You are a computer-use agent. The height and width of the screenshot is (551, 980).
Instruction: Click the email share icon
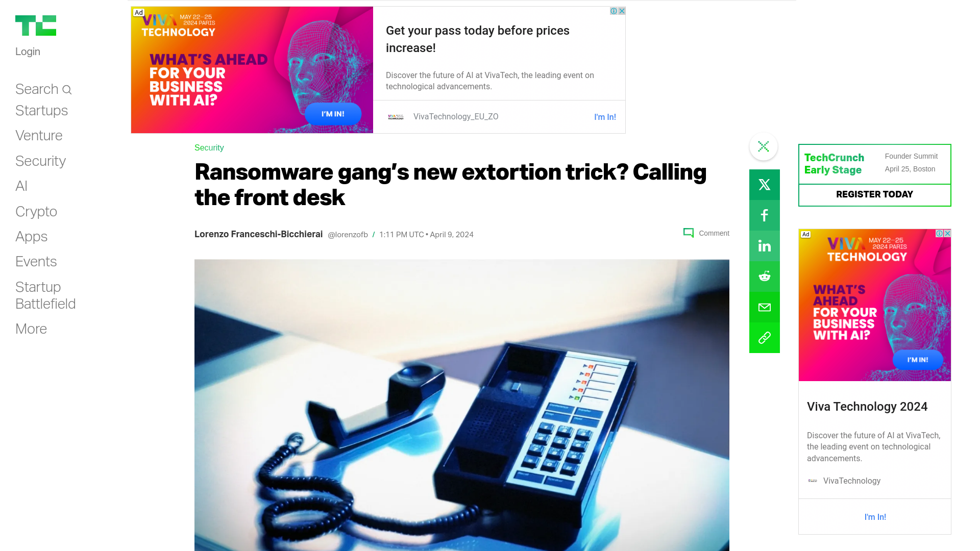[764, 307]
